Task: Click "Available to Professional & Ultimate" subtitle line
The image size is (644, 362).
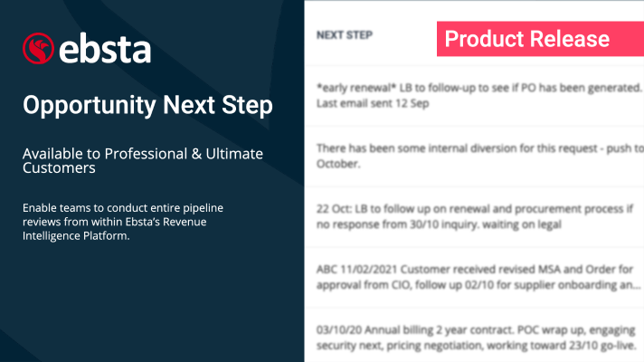Action: click(143, 154)
